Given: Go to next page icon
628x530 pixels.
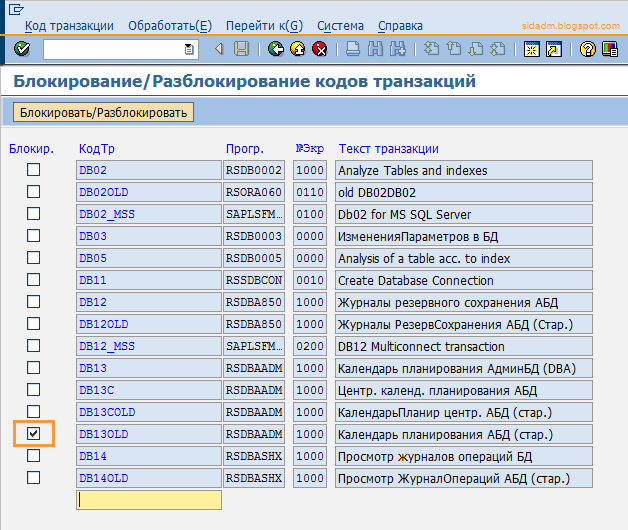Looking at the screenshot, I should [476, 49].
